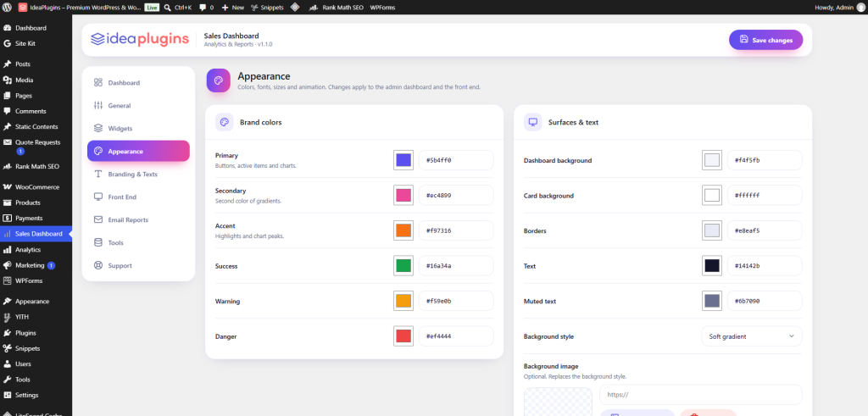Click the Accent hex field #f97316

coord(456,230)
